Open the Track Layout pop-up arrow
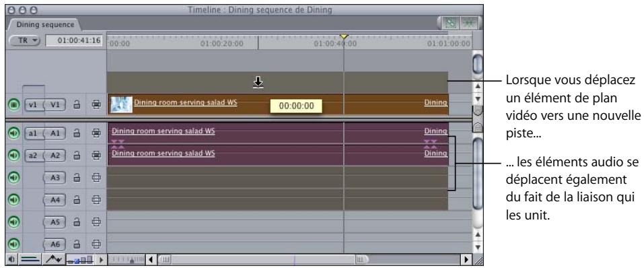 (101, 260)
